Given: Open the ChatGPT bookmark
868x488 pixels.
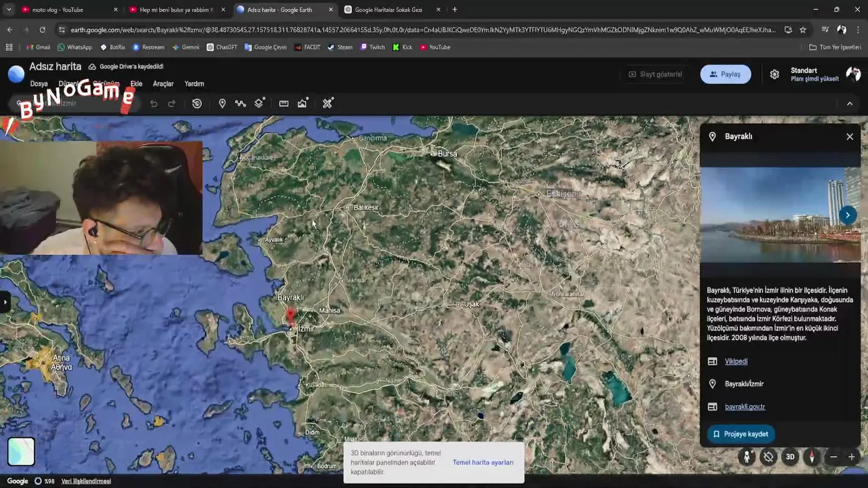Looking at the screenshot, I should (x=222, y=47).
